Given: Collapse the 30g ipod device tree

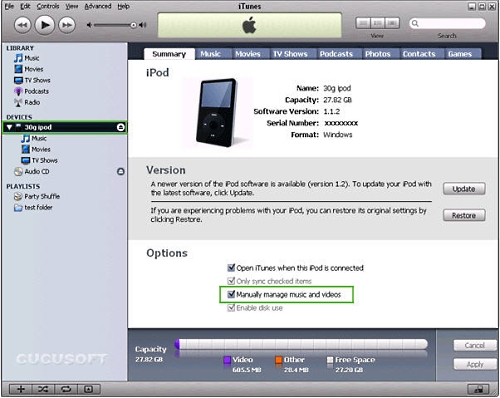Looking at the screenshot, I should 9,127.
